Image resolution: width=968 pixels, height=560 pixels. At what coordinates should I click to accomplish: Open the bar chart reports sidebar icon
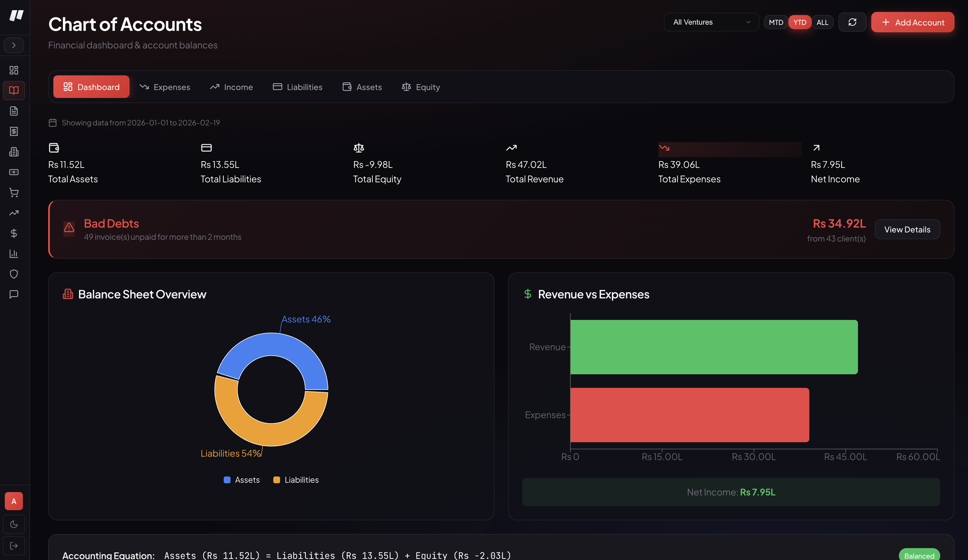tap(14, 254)
